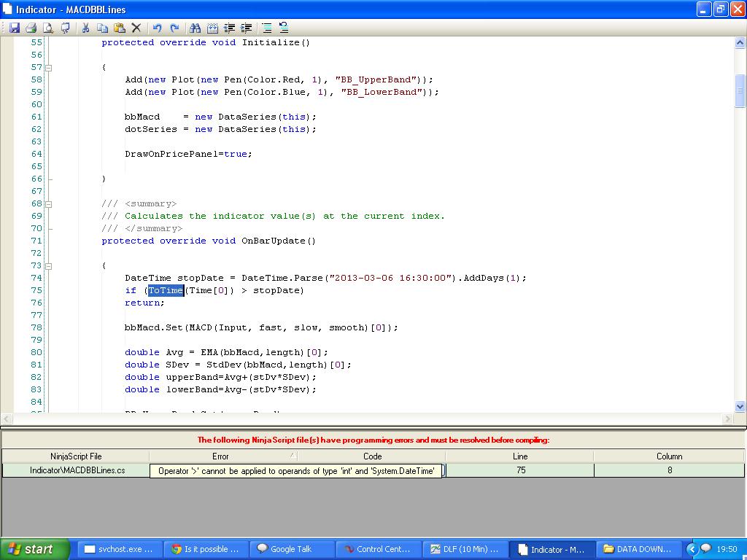The image size is (747, 560).
Task: Switch to Google Talk in taskbar
Action: (x=292, y=549)
